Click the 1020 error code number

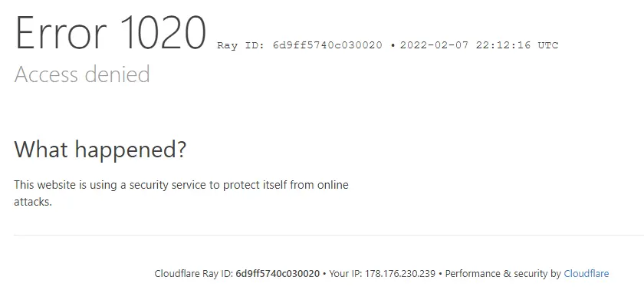coord(163,33)
